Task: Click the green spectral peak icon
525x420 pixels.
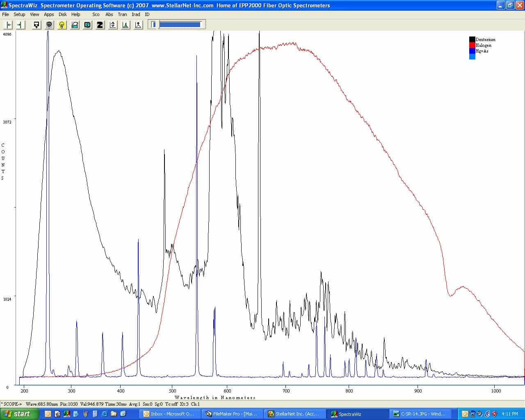Action: [x=126, y=25]
